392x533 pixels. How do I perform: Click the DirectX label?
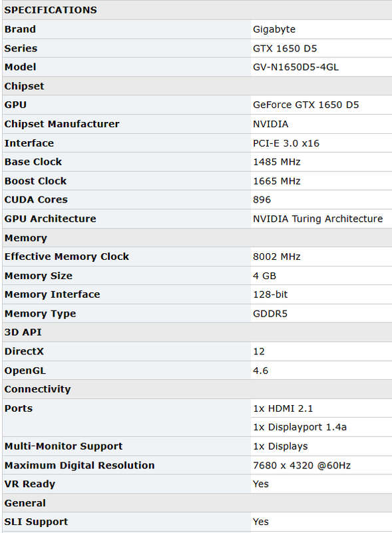pos(24,352)
